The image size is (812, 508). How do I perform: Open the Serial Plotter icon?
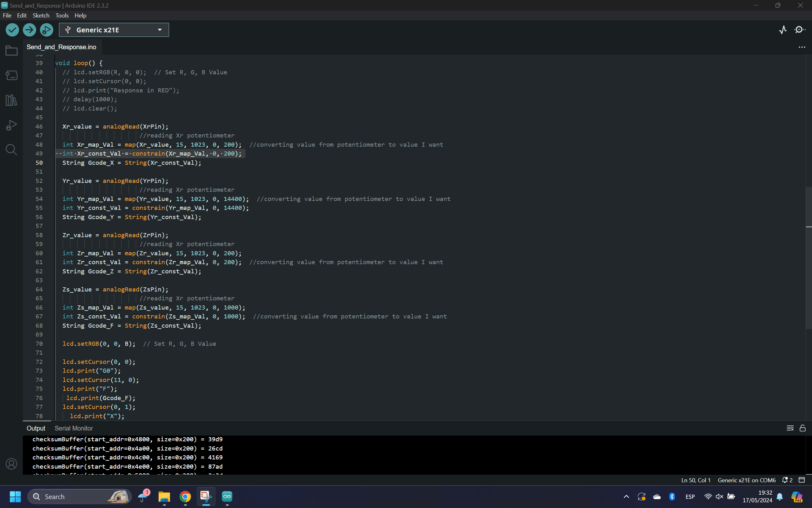pos(783,30)
